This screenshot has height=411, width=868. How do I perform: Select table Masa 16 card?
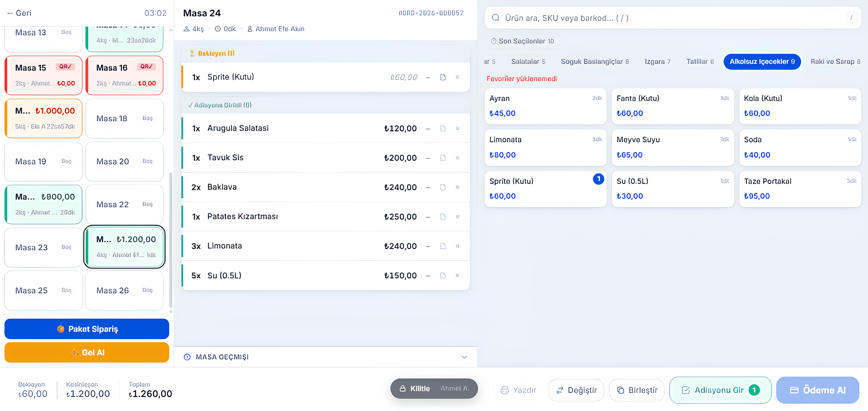124,75
